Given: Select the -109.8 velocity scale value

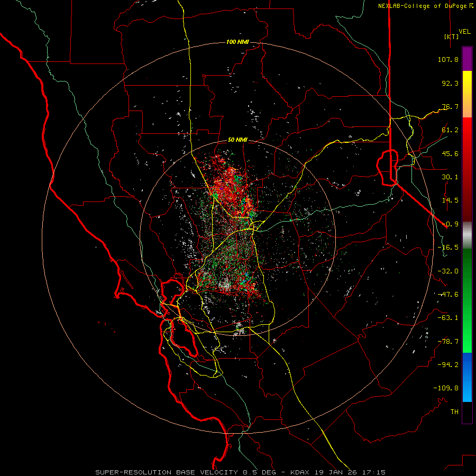Looking at the screenshot, I should 446,388.
